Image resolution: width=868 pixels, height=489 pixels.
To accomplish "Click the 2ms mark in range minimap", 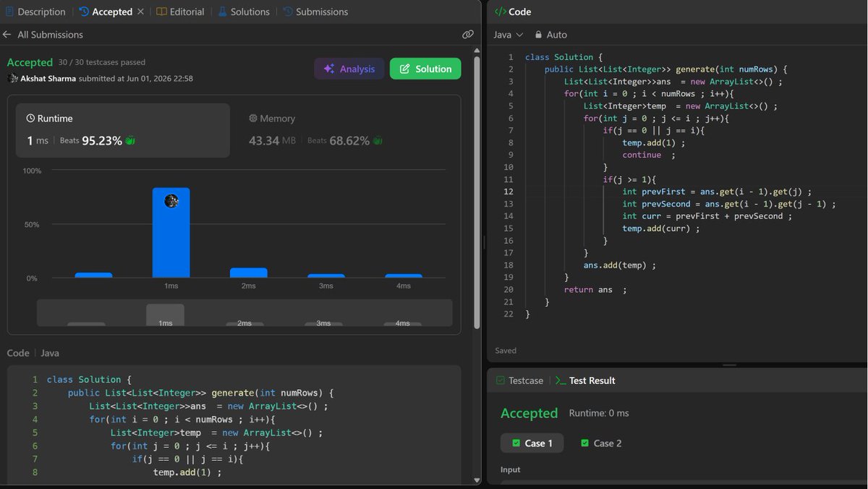I will 244,323.
